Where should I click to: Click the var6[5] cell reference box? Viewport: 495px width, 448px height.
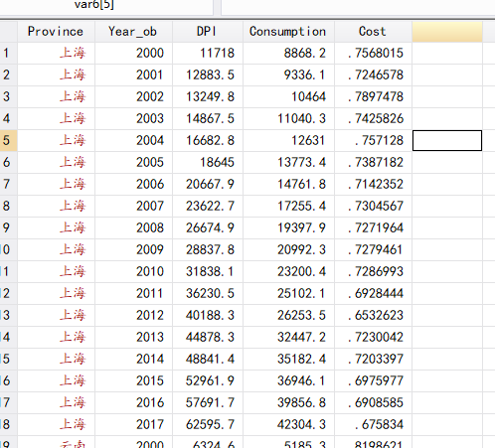[106, 7]
